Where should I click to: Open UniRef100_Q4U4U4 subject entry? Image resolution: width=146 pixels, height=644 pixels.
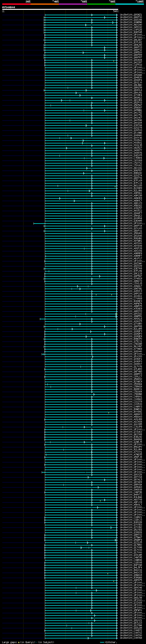click(x=131, y=60)
